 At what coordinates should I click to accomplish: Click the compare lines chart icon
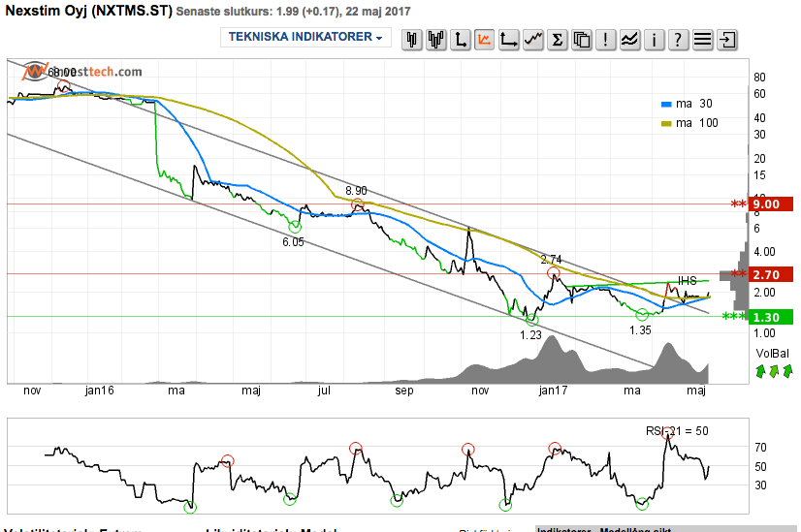pyautogui.click(x=630, y=40)
